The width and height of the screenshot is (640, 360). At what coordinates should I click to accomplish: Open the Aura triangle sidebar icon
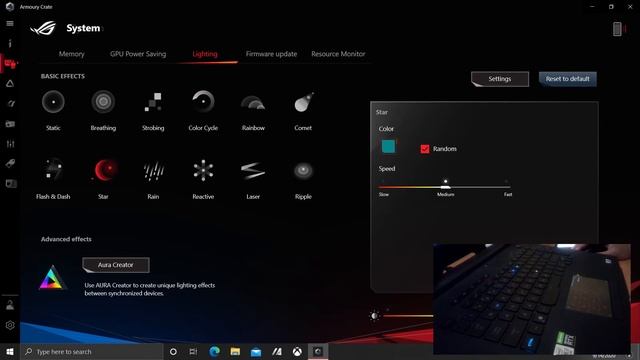click(x=10, y=84)
